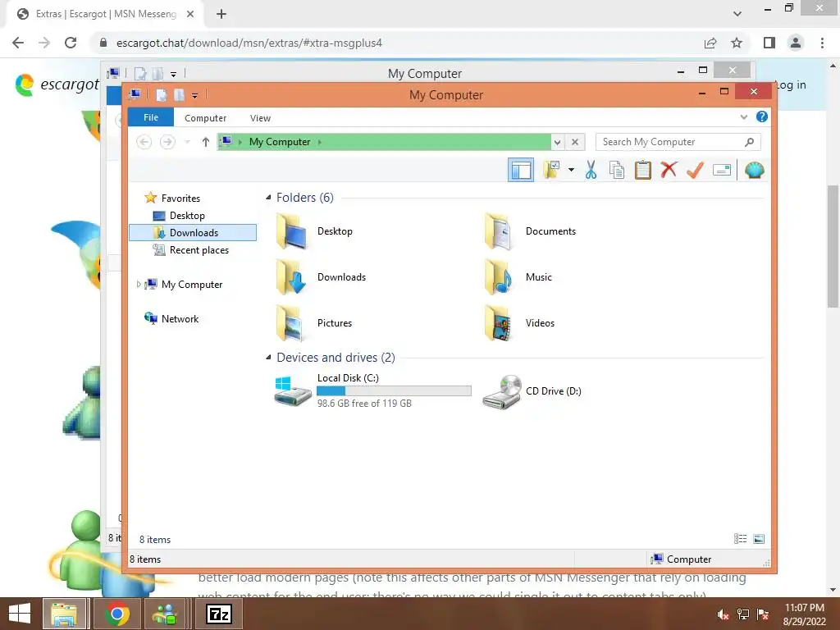
Task: Open Chrome three-dot menu
Action: click(822, 43)
